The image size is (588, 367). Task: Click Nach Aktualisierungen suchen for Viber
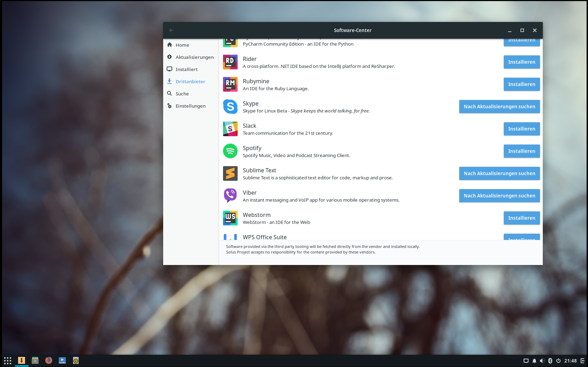coord(499,196)
